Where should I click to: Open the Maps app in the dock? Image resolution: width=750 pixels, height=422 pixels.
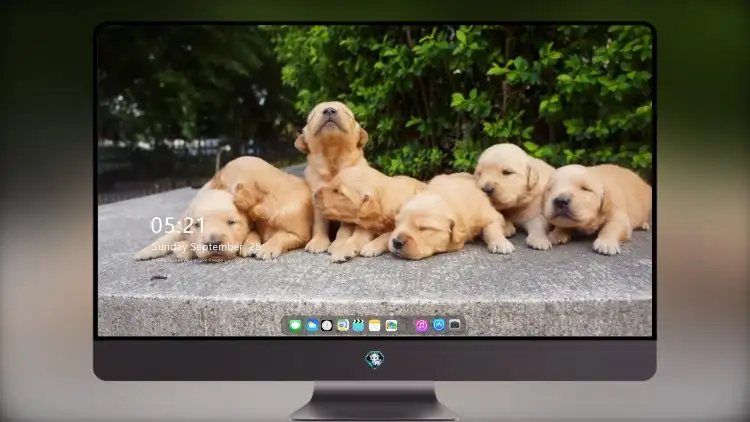coord(391,326)
